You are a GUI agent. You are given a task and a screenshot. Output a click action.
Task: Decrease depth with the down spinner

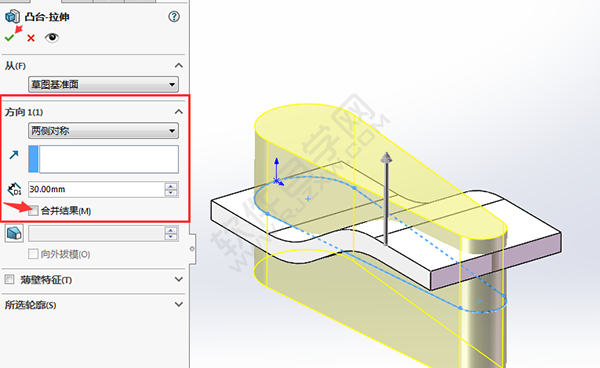pos(171,193)
